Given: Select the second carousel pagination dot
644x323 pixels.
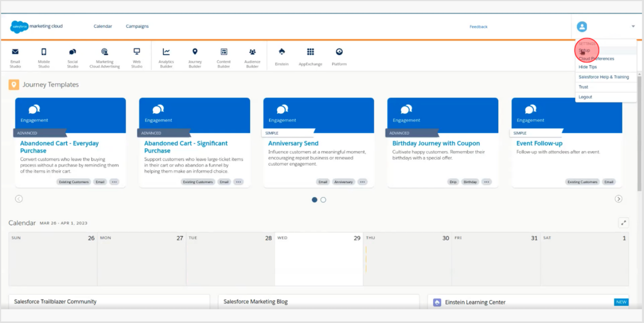Looking at the screenshot, I should (323, 200).
